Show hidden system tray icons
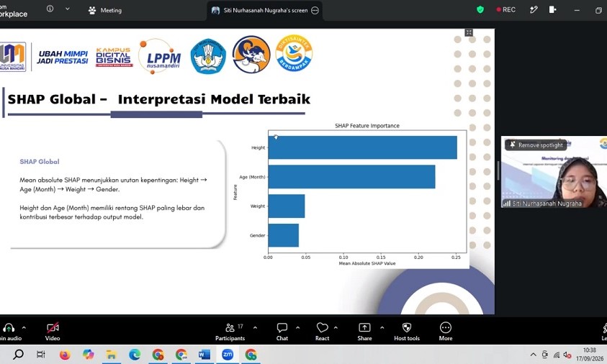 [533, 355]
